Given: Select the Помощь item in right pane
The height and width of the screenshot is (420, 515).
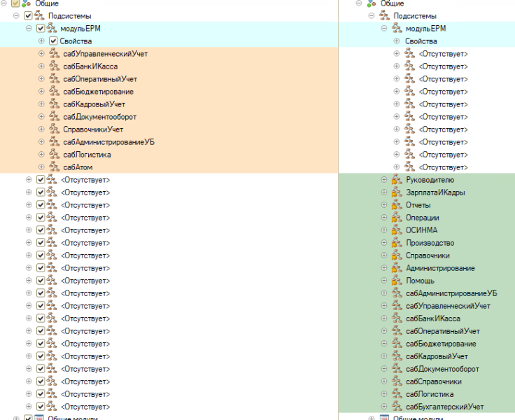Looking at the screenshot, I should click(420, 281).
